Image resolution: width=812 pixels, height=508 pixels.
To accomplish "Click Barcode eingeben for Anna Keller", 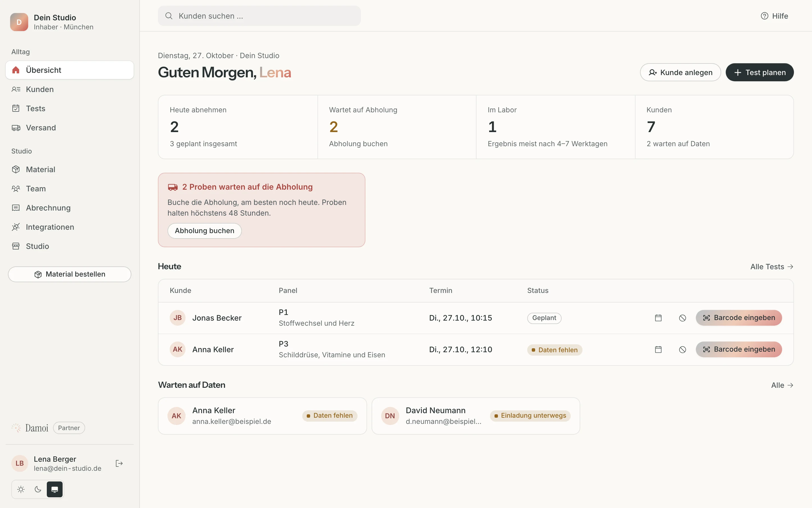I will coord(738,349).
